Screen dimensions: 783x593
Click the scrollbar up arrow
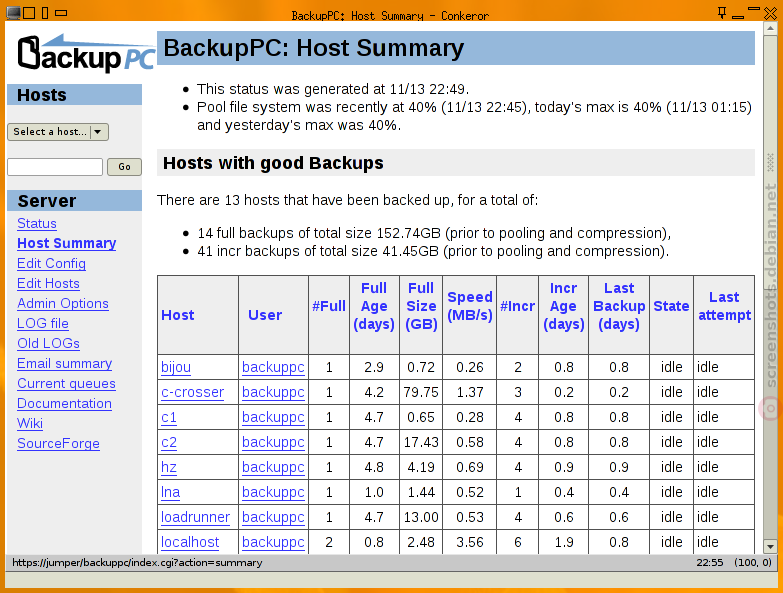click(x=770, y=29)
